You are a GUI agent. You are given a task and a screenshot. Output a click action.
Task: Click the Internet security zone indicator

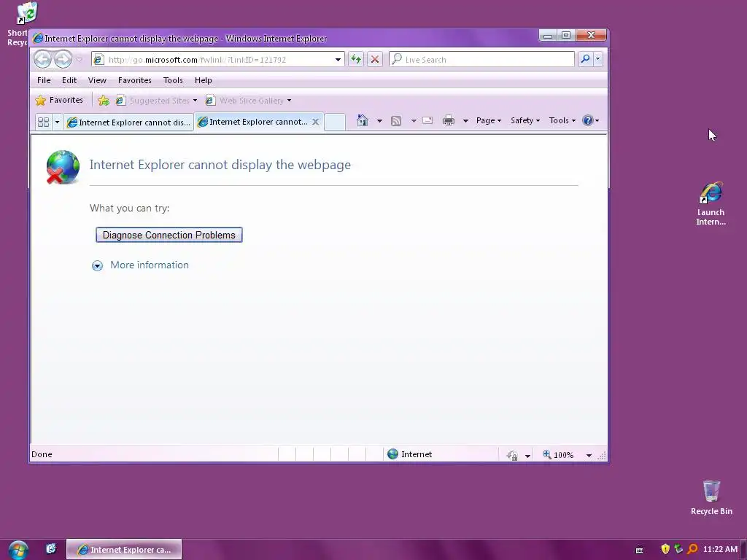(x=410, y=454)
